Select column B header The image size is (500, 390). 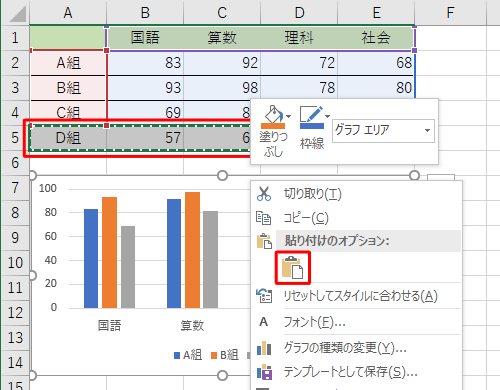(145, 13)
